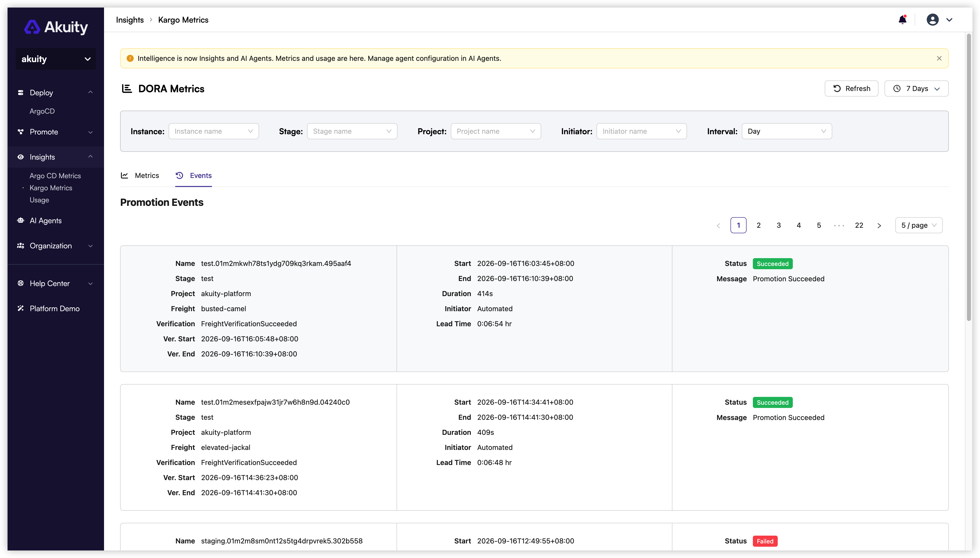Open the account menu chevron

pos(949,20)
